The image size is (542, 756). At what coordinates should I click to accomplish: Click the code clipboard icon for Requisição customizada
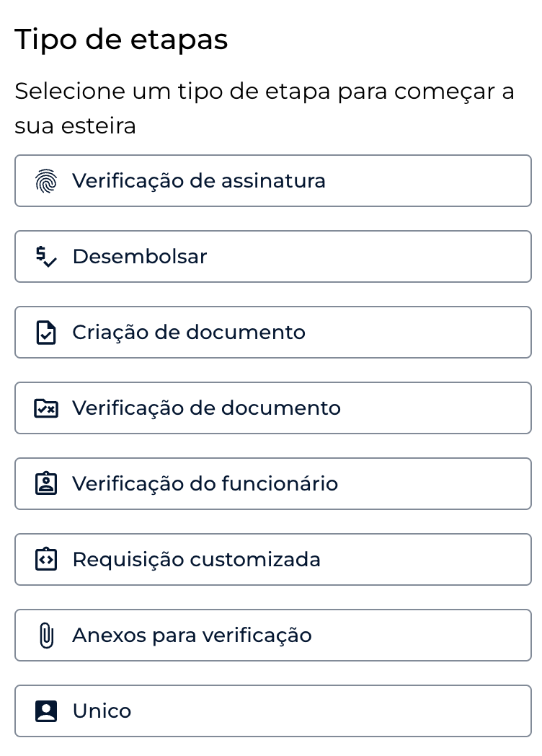(46, 560)
